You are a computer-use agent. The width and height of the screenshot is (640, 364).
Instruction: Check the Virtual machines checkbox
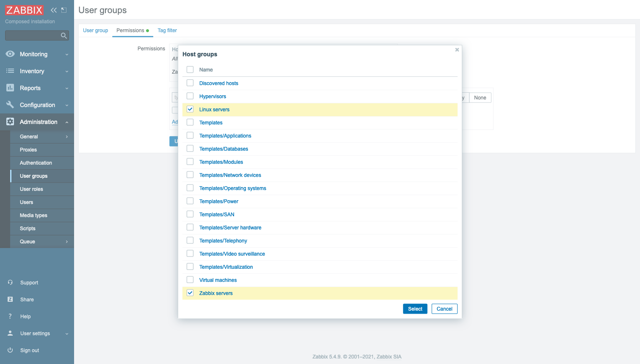[190, 280]
